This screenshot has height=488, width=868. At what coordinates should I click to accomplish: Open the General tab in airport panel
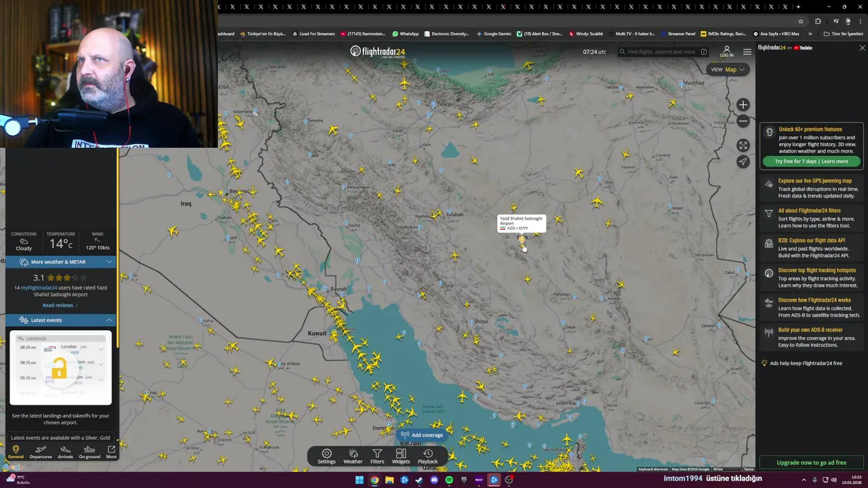click(16, 451)
